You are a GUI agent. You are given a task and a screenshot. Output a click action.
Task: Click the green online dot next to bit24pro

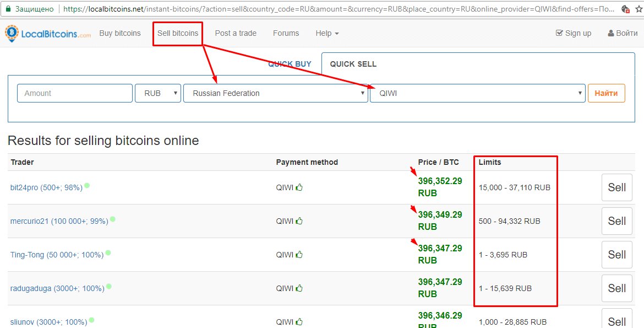click(87, 186)
